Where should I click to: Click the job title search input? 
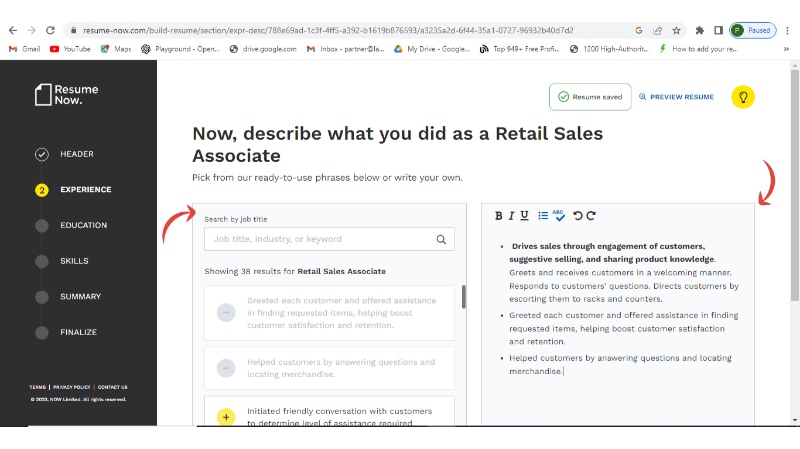tap(318, 239)
